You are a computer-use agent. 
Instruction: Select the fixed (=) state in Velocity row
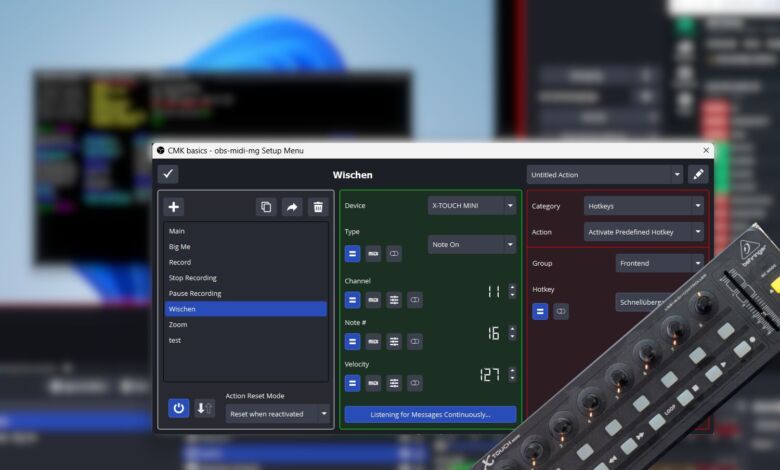pyautogui.click(x=352, y=383)
